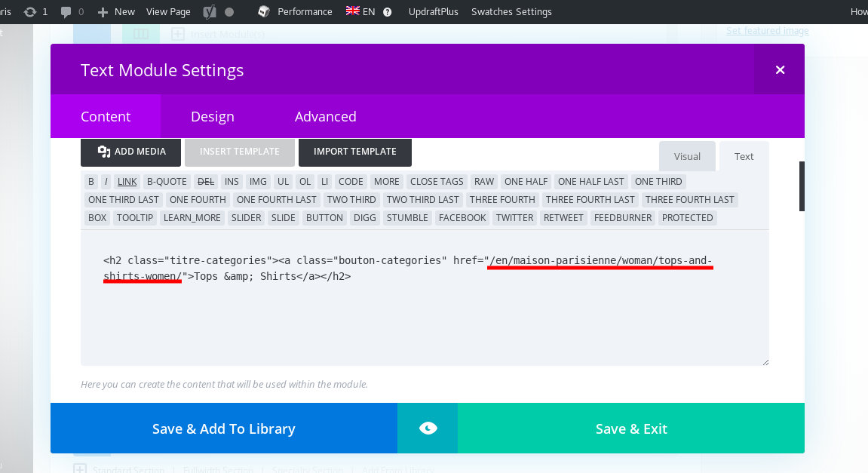
Task: Insert the ONE FOURTH shortcode
Action: pyautogui.click(x=198, y=200)
